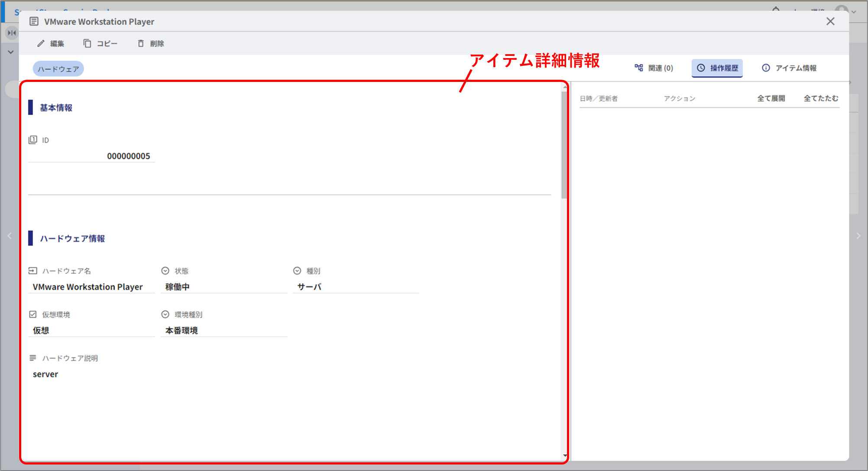The width and height of the screenshot is (868, 471).
Task: Go to next item with right arrow
Action: (x=858, y=236)
